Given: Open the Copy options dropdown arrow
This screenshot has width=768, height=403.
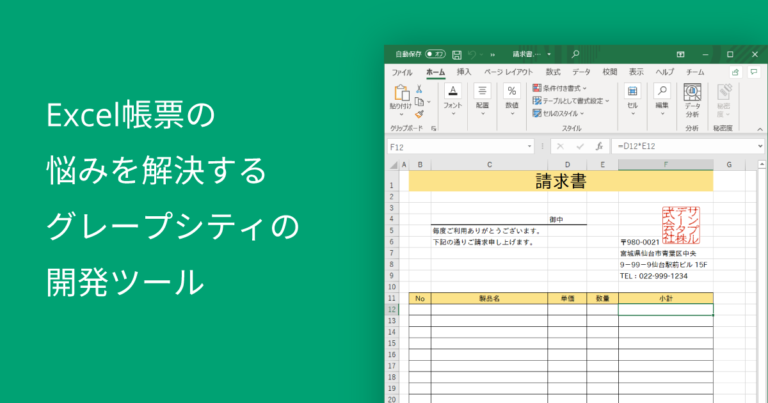Looking at the screenshot, I should pos(429,102).
